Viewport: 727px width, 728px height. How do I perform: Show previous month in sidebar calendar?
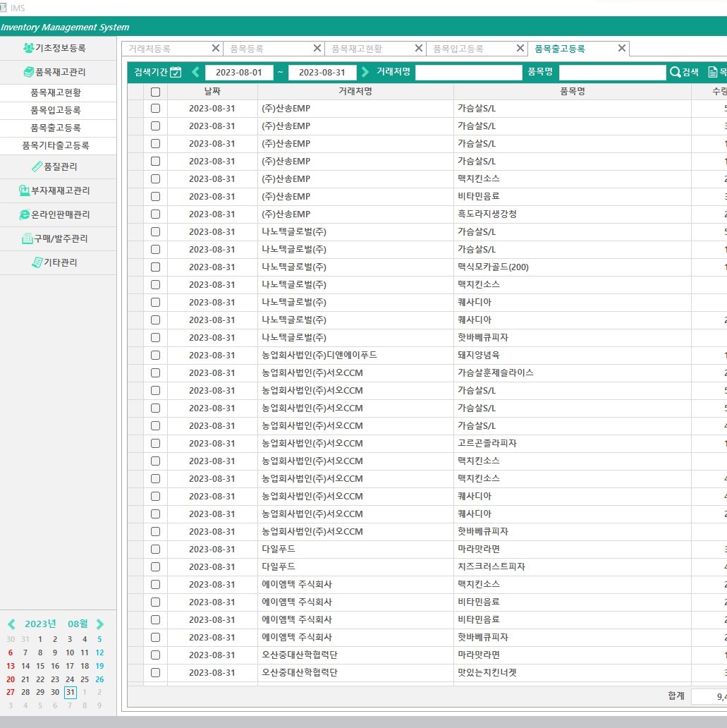click(x=11, y=624)
